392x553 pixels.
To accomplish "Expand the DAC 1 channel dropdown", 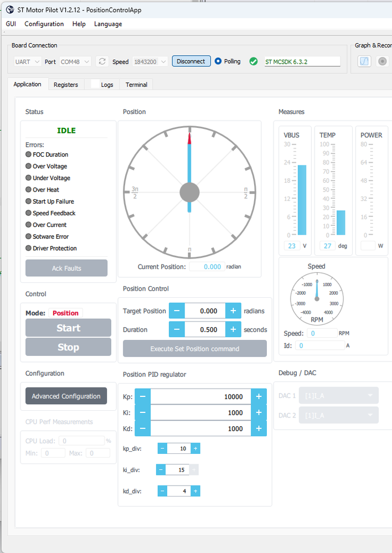I will tap(339, 396).
